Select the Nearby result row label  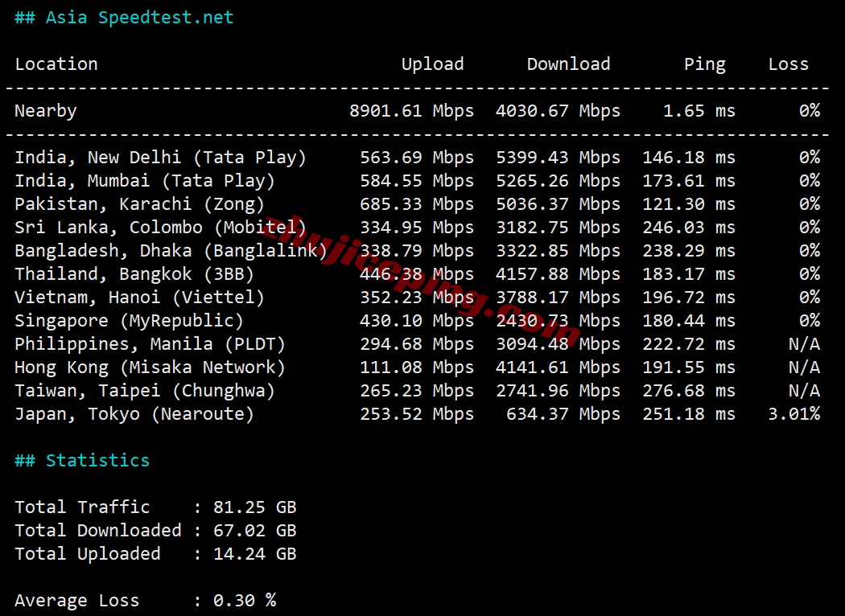pos(45,111)
